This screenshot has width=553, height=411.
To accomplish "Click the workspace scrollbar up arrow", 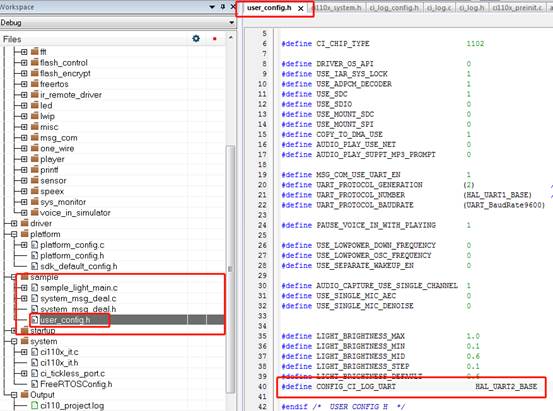I will pyautogui.click(x=231, y=37).
